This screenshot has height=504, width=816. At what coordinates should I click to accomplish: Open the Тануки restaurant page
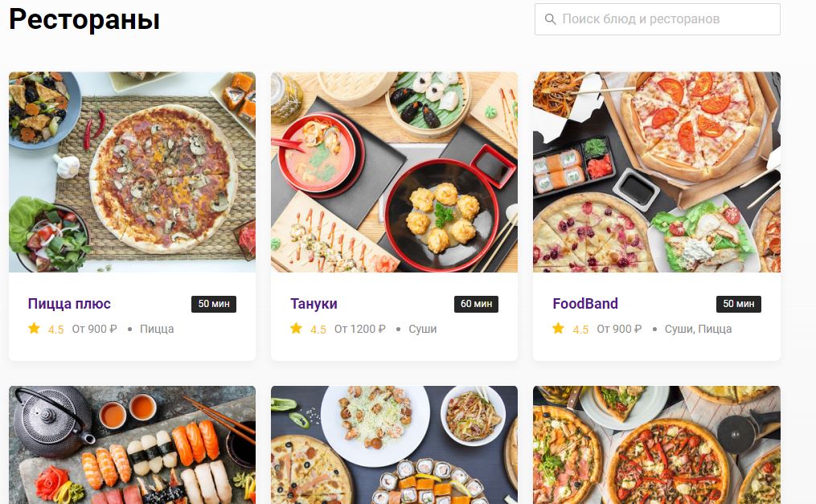tap(314, 304)
